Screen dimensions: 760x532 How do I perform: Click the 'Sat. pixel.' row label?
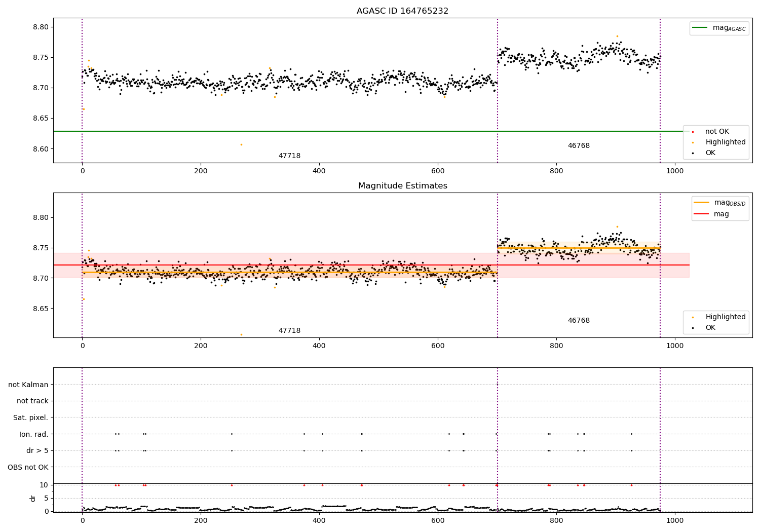31,418
